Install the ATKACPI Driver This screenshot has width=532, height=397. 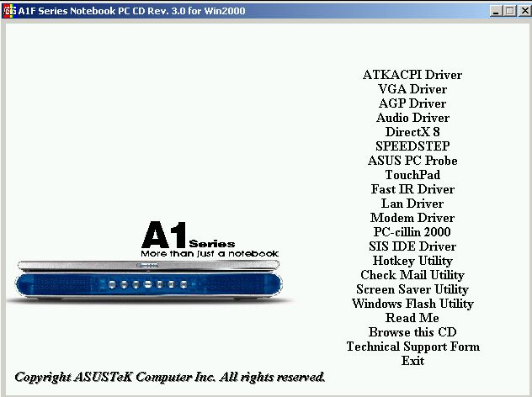(412, 75)
